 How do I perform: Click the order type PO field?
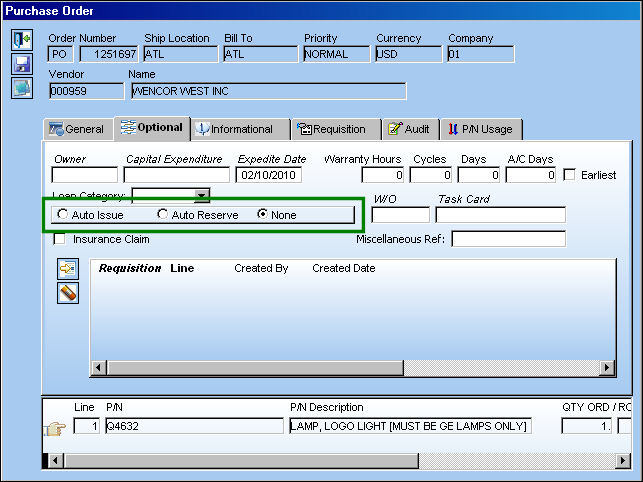(x=61, y=54)
